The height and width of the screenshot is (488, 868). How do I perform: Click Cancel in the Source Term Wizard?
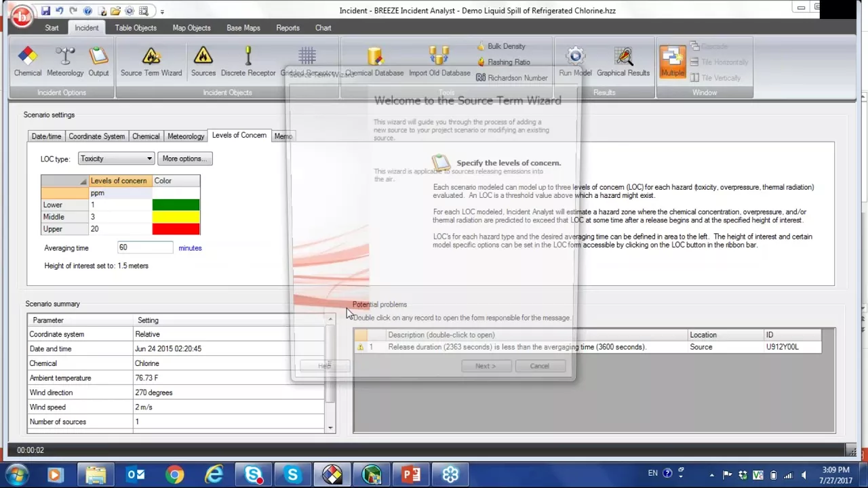pos(540,366)
